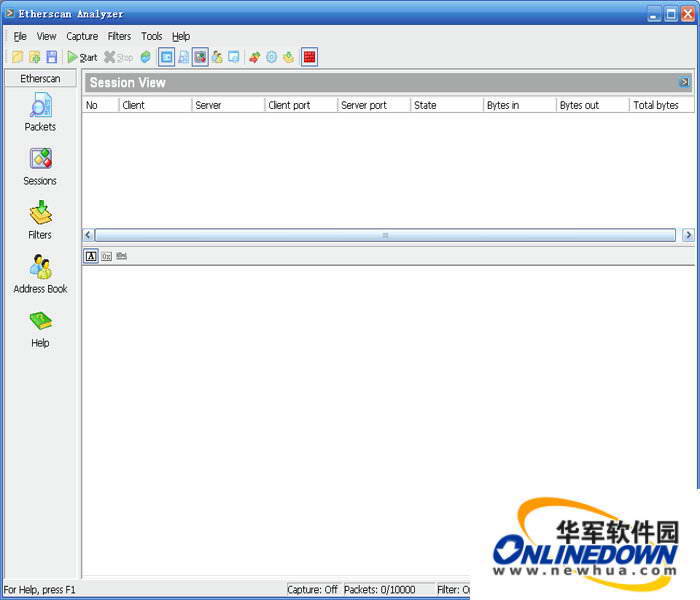
Task: Click the folder with green plus icon
Action: point(34,57)
